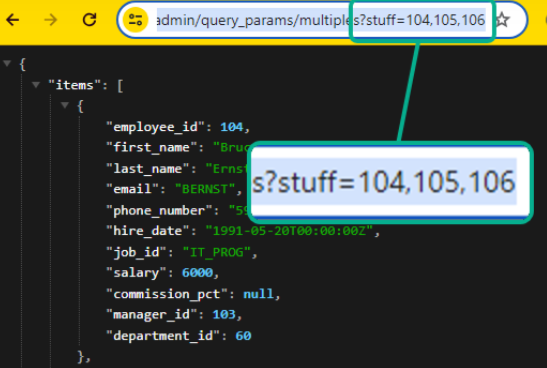Collapse the "items" array triangle
This screenshot has height=368, width=547.
[36, 85]
